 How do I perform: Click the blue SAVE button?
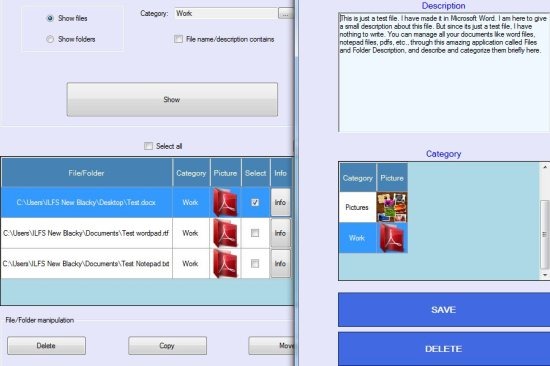444,310
